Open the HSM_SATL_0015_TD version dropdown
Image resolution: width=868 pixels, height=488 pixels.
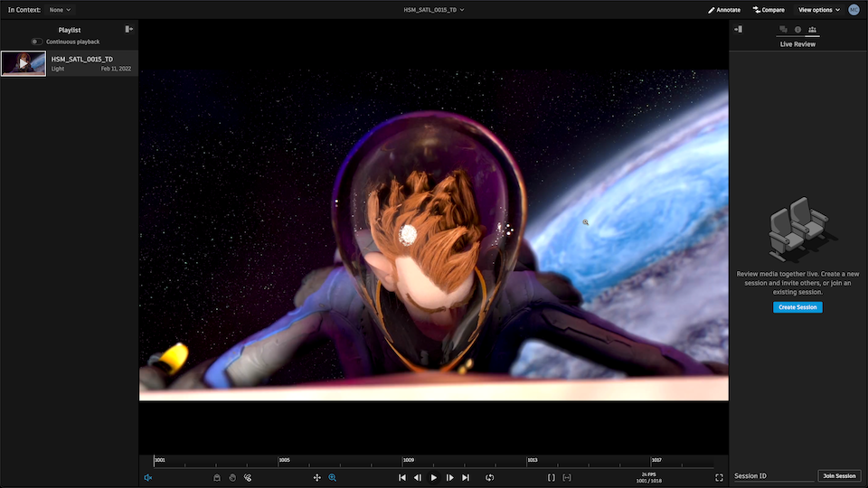point(434,10)
